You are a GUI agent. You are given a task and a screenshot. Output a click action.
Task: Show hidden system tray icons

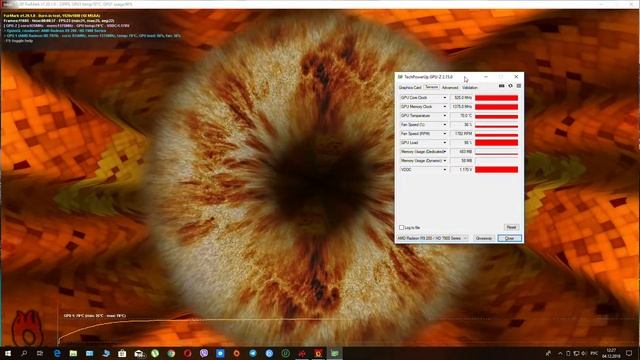click(560, 353)
